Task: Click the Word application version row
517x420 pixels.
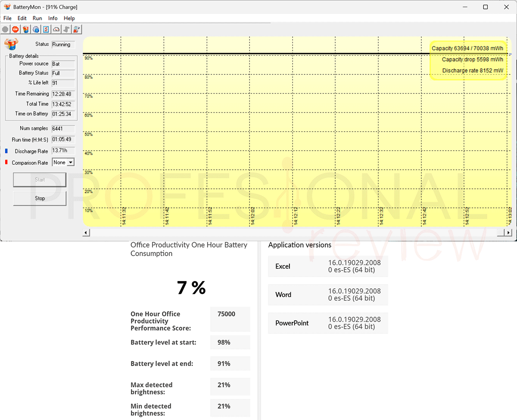Action: 328,295
